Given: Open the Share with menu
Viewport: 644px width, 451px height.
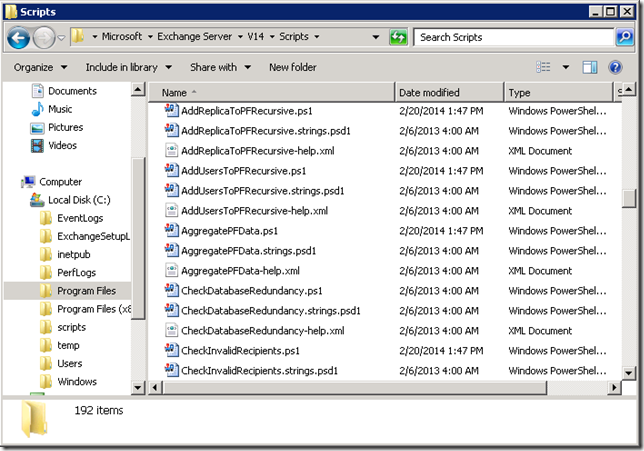Looking at the screenshot, I should [220, 67].
